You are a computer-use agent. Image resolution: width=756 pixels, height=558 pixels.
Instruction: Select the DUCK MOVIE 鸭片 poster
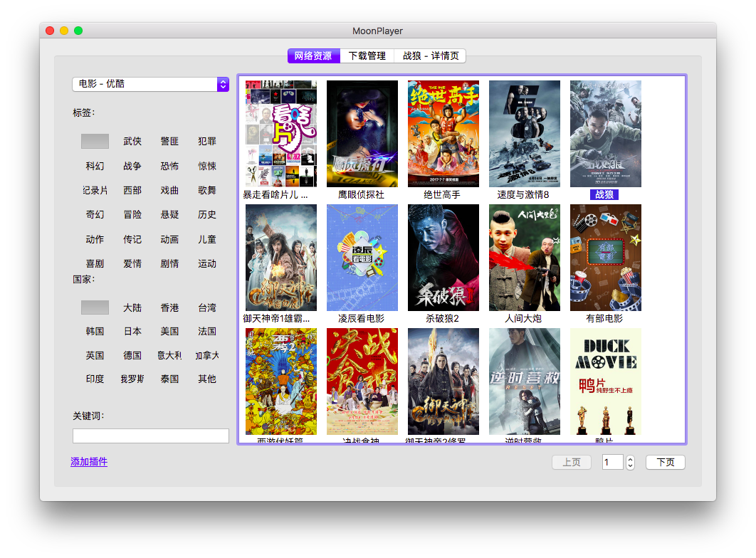tap(606, 381)
